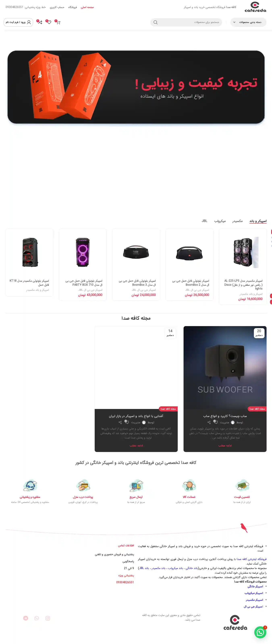Open the floating WhatsApp chat button

click(x=260, y=633)
